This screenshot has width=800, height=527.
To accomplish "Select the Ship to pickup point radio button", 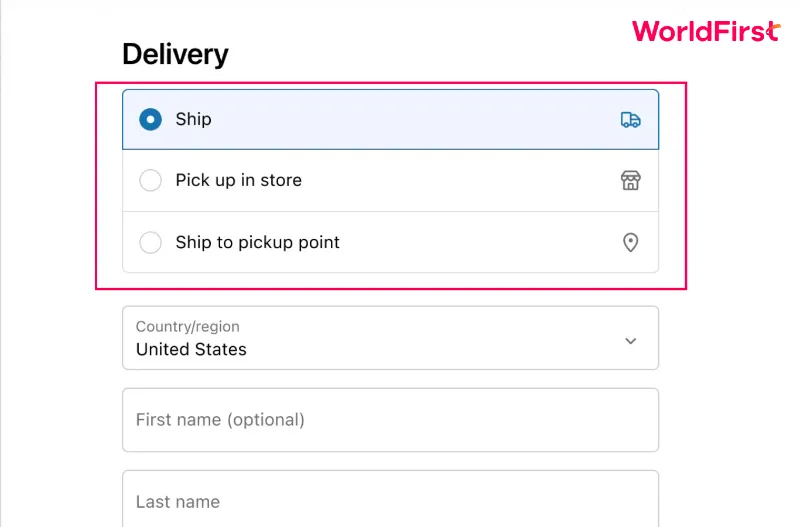I will click(151, 242).
